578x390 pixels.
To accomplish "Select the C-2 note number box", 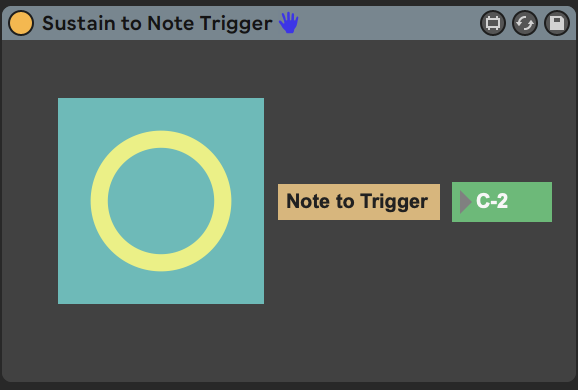I will (x=502, y=202).
